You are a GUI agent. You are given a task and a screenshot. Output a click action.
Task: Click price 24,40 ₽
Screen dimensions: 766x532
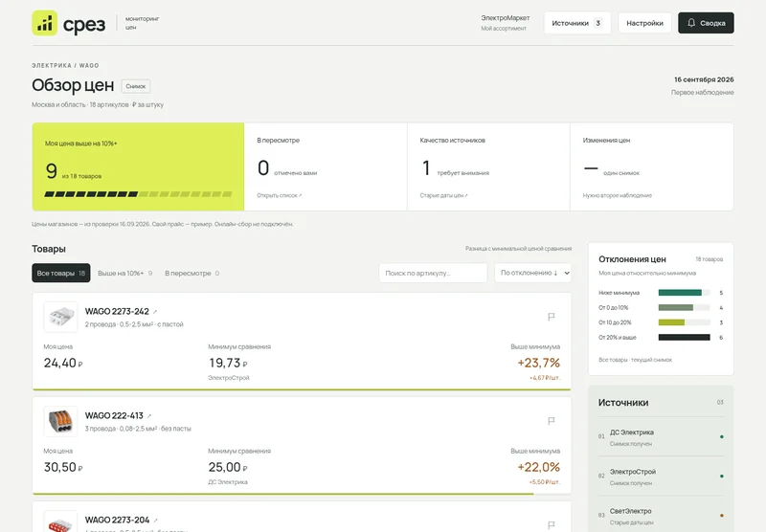coord(63,364)
